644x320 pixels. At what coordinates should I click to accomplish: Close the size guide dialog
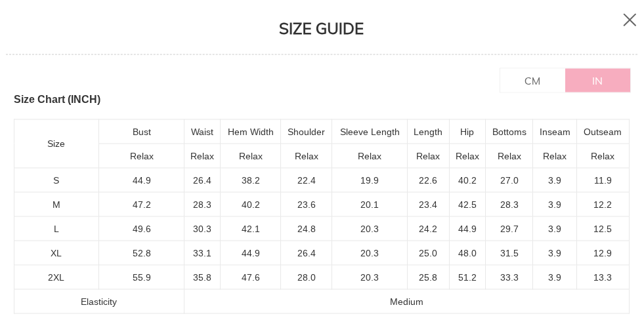point(630,20)
